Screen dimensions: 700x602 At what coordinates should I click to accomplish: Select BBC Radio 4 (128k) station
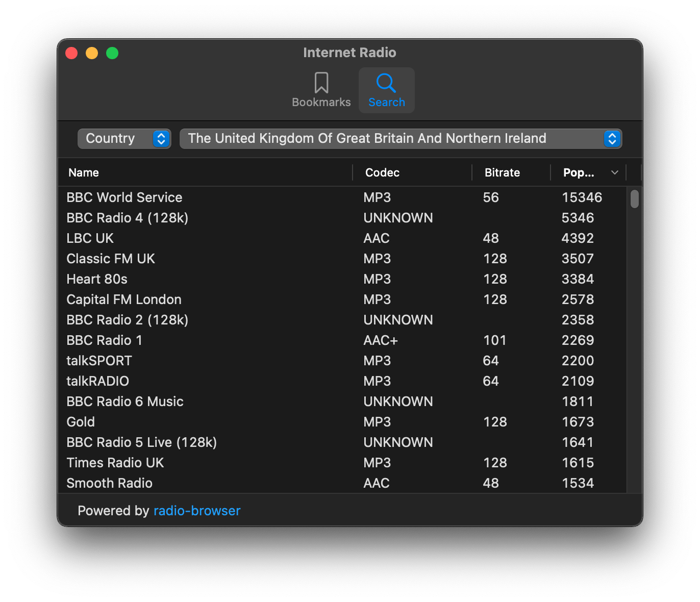[342, 218]
